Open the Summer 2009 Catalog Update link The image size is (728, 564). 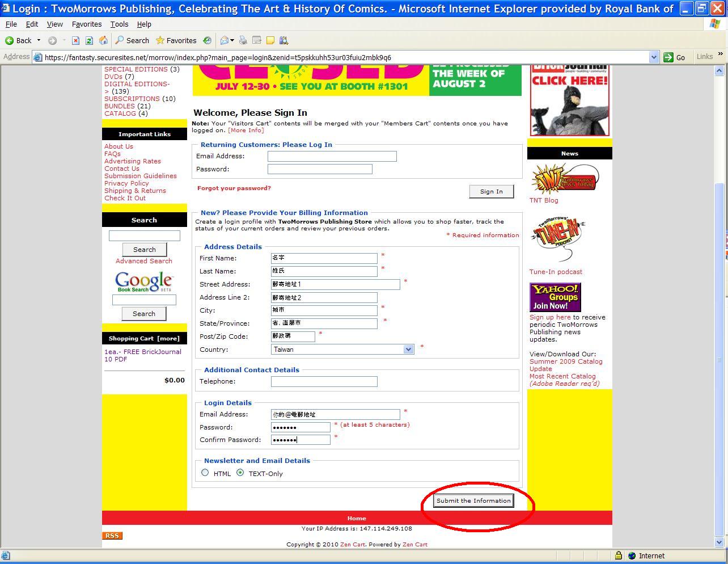566,365
